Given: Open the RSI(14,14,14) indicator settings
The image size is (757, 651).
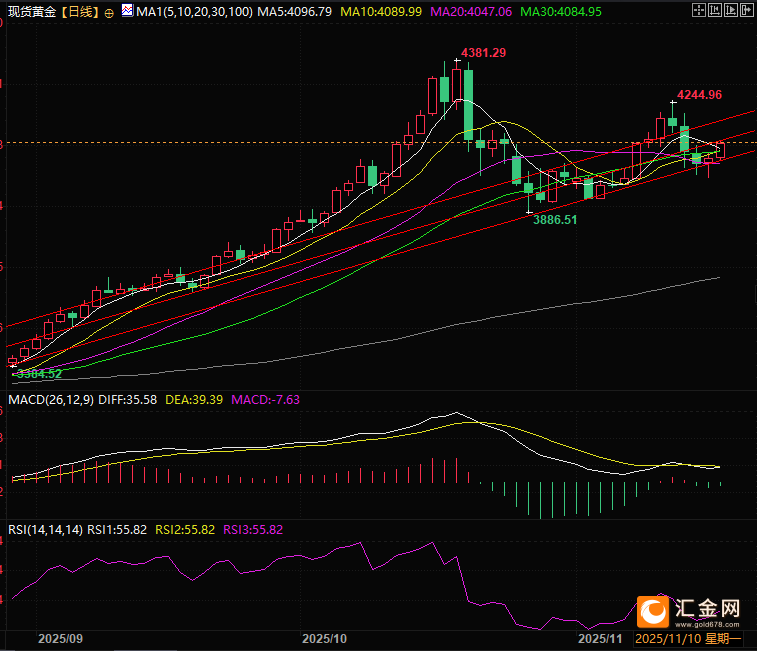Looking at the screenshot, I should tap(46, 529).
